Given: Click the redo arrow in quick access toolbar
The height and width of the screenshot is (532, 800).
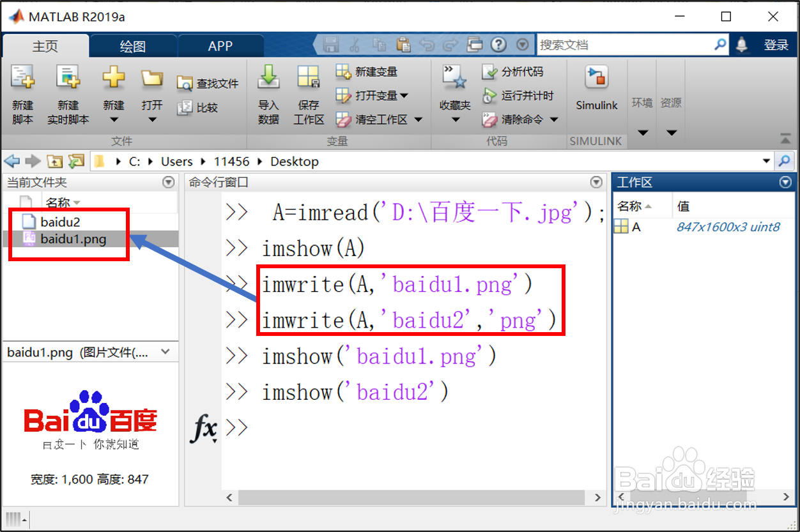Looking at the screenshot, I should tap(450, 45).
